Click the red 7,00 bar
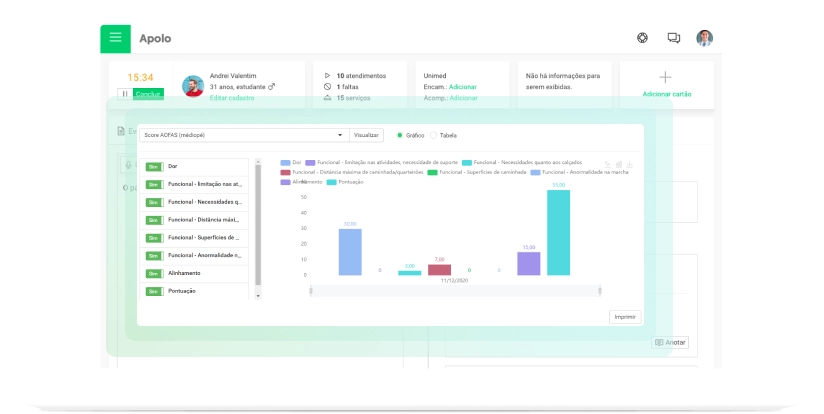This screenshot has height=414, width=824. 439,270
